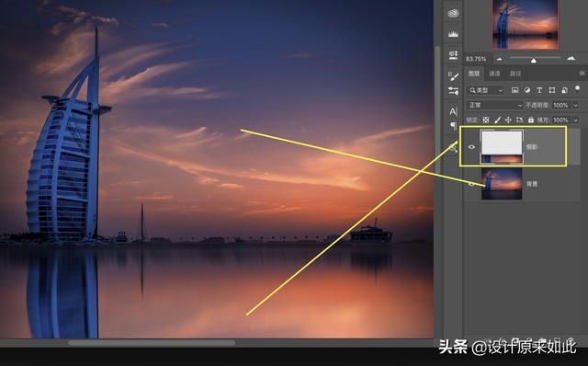Viewport: 588px width, 366px height.
Task: Open the opacity 100% dropdown arrow
Action: [x=576, y=105]
